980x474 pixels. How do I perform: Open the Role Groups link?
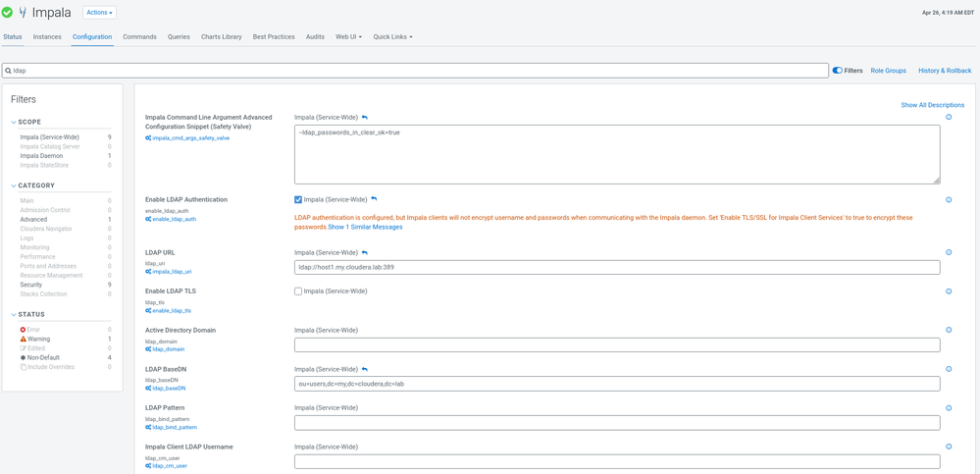[x=888, y=71]
